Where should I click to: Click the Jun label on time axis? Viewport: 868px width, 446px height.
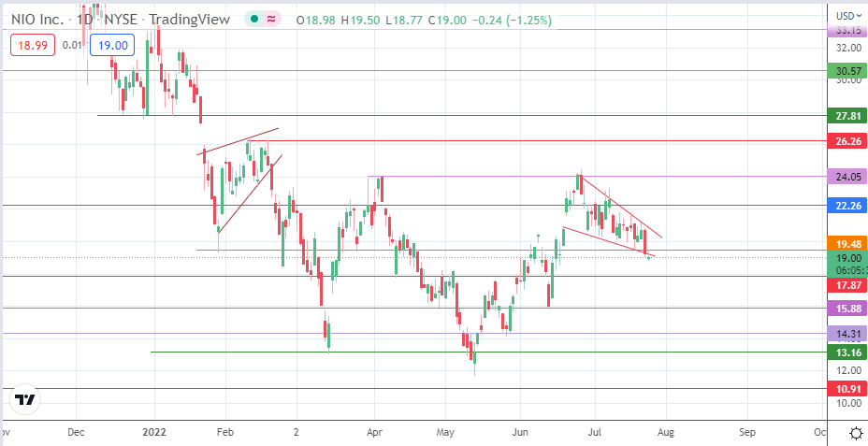click(x=520, y=432)
